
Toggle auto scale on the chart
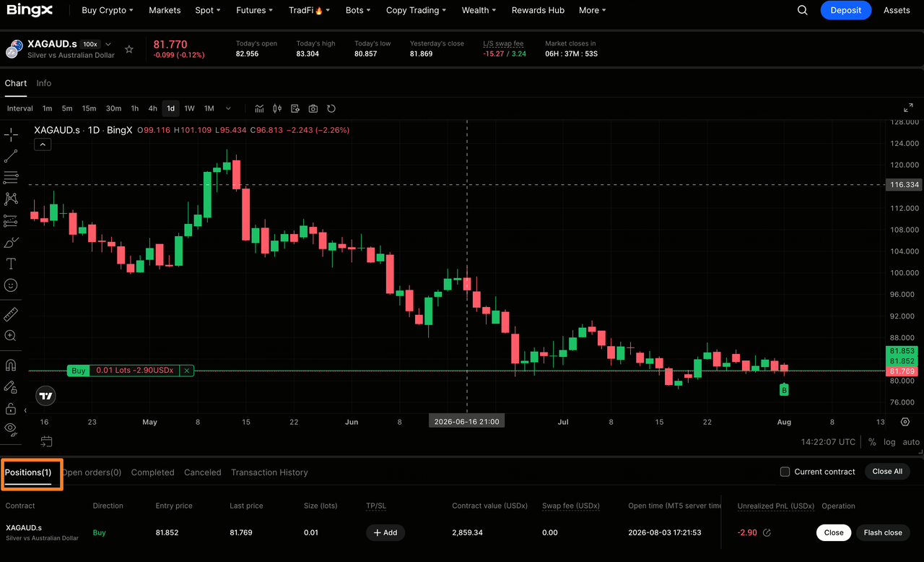pyautogui.click(x=911, y=442)
